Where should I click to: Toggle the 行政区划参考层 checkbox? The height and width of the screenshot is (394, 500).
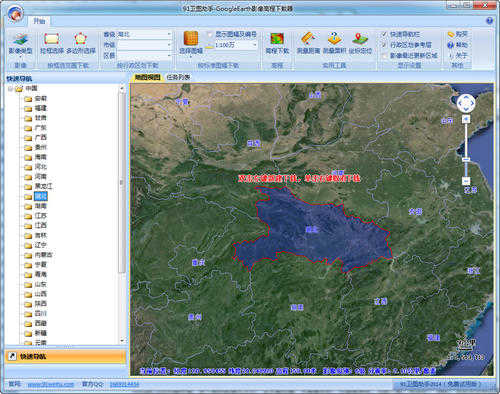[385, 45]
